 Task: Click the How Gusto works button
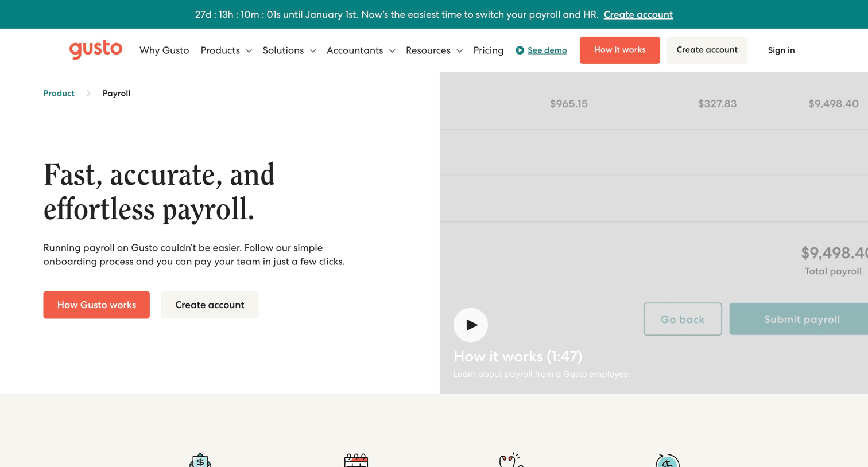pyautogui.click(x=96, y=305)
